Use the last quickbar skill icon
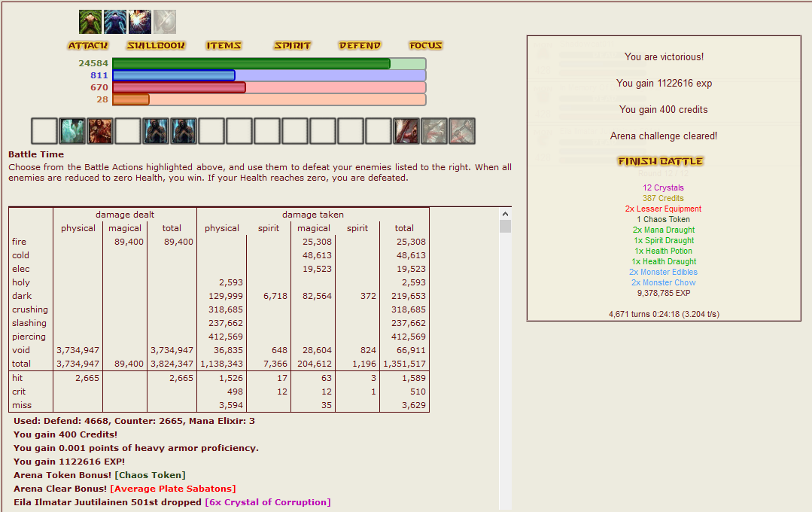 coord(462,131)
